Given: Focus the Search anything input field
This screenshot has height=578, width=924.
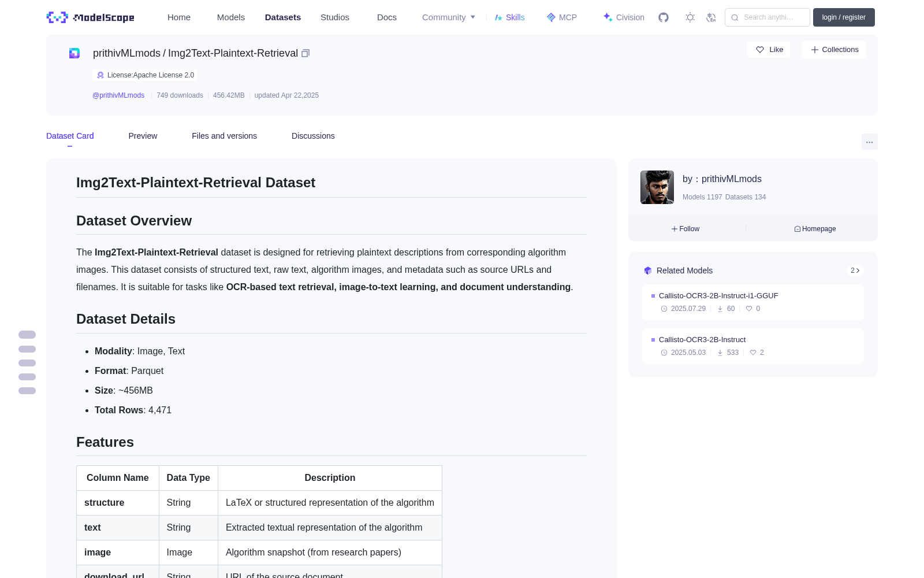Looking at the screenshot, I should click(767, 17).
